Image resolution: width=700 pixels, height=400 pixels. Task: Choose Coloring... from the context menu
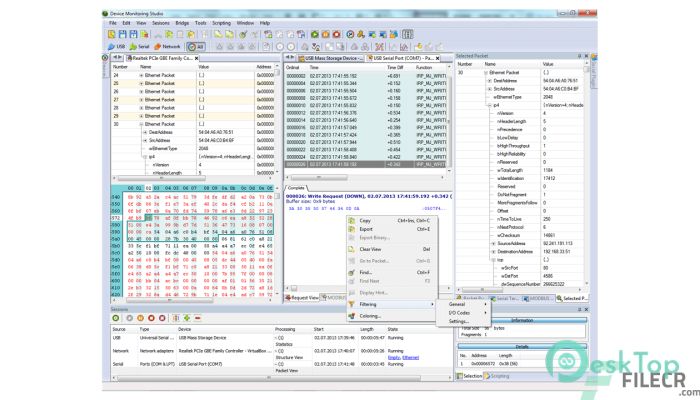pyautogui.click(x=392, y=316)
